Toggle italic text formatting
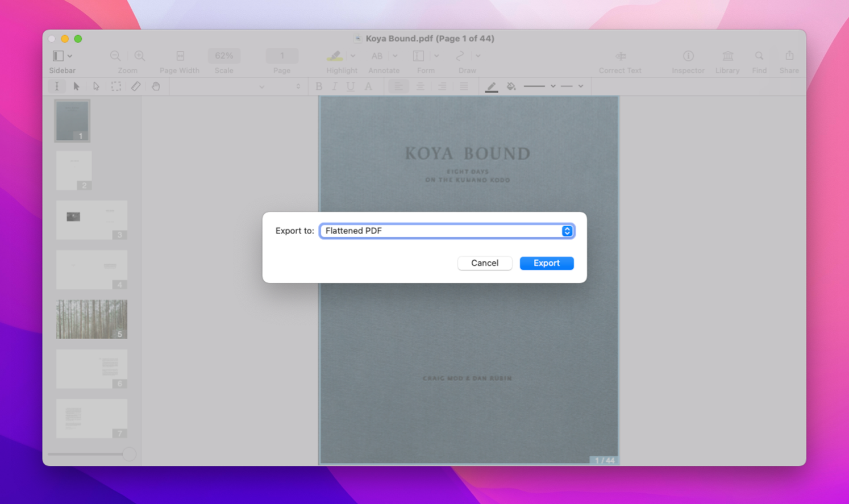 (x=335, y=86)
